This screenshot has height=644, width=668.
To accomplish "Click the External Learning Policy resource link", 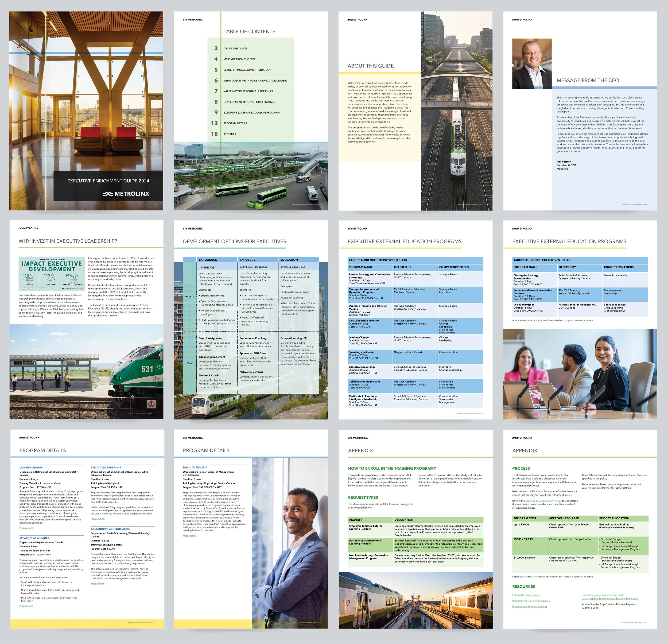I will 526,595.
